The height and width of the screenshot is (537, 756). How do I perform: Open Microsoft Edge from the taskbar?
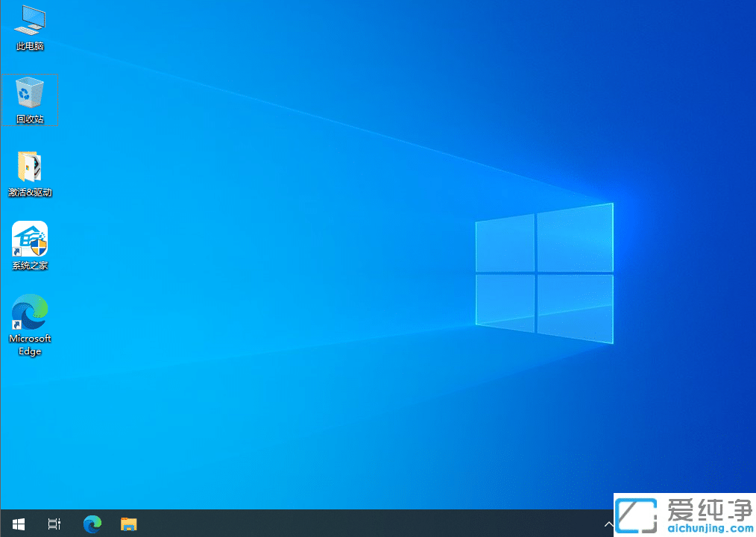(92, 524)
